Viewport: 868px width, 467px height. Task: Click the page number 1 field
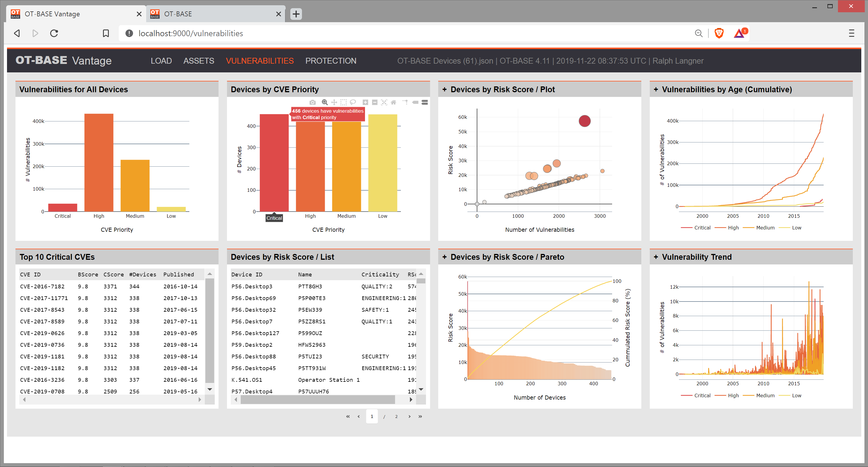[x=372, y=417]
